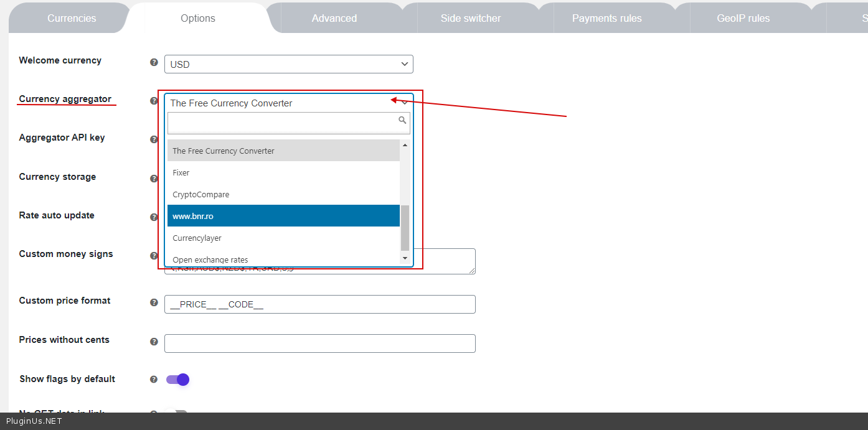The image size is (868, 430).
Task: Click scroll up arrow in aggregator list
Action: point(405,145)
